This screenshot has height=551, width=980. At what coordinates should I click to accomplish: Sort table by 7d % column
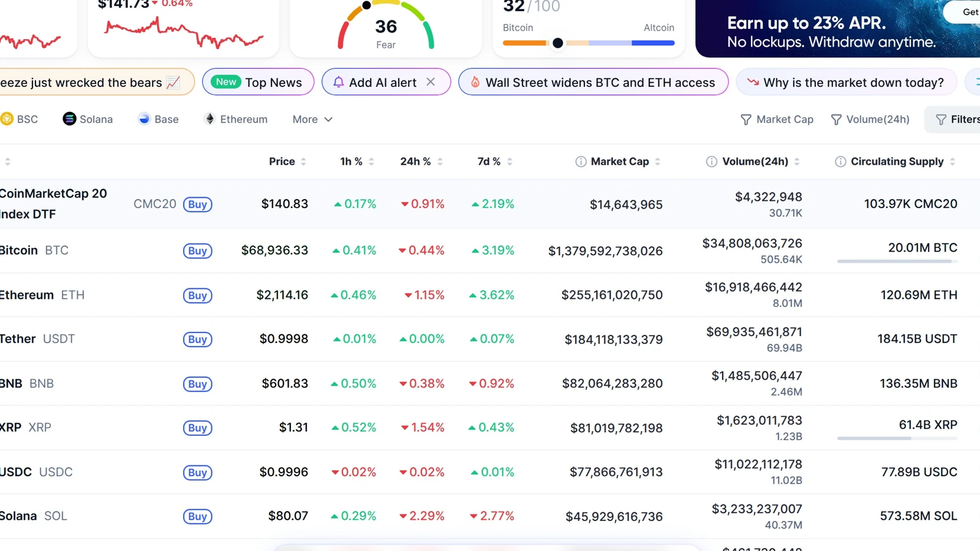[x=495, y=162]
